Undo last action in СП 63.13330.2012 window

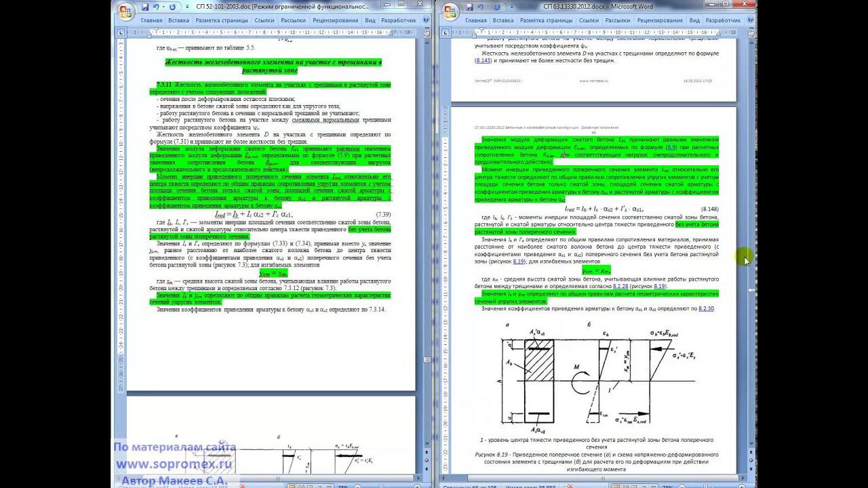(481, 7)
